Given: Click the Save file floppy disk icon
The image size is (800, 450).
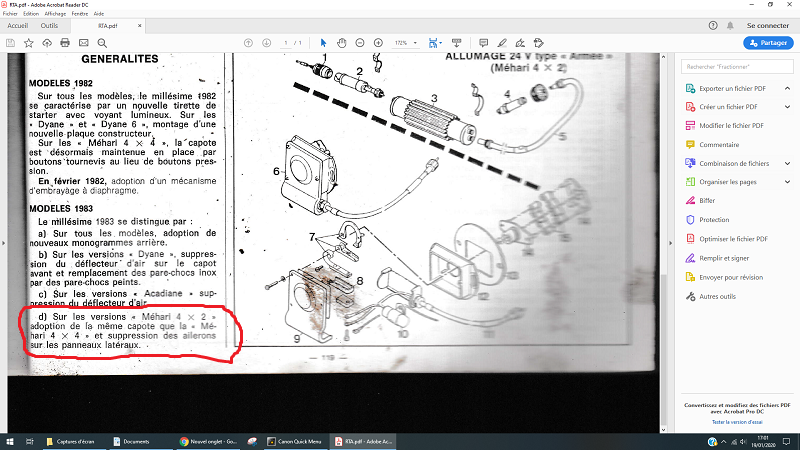Looking at the screenshot, I should coord(10,43).
